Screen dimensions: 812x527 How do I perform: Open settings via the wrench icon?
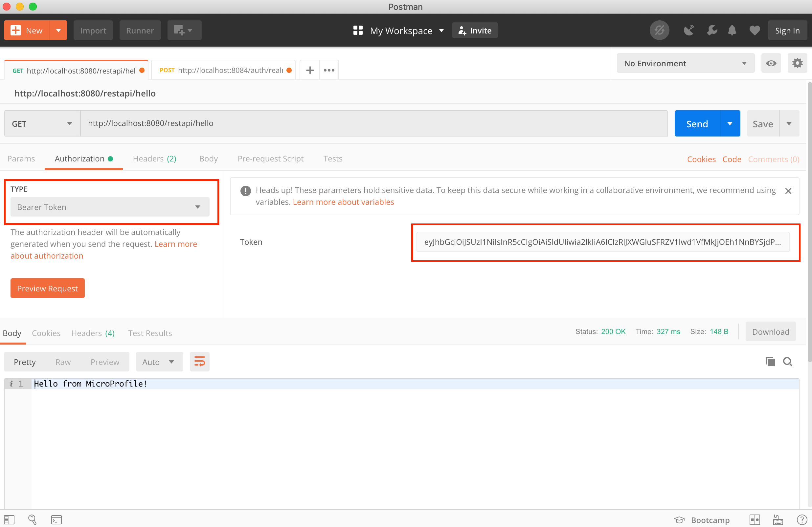712,31
